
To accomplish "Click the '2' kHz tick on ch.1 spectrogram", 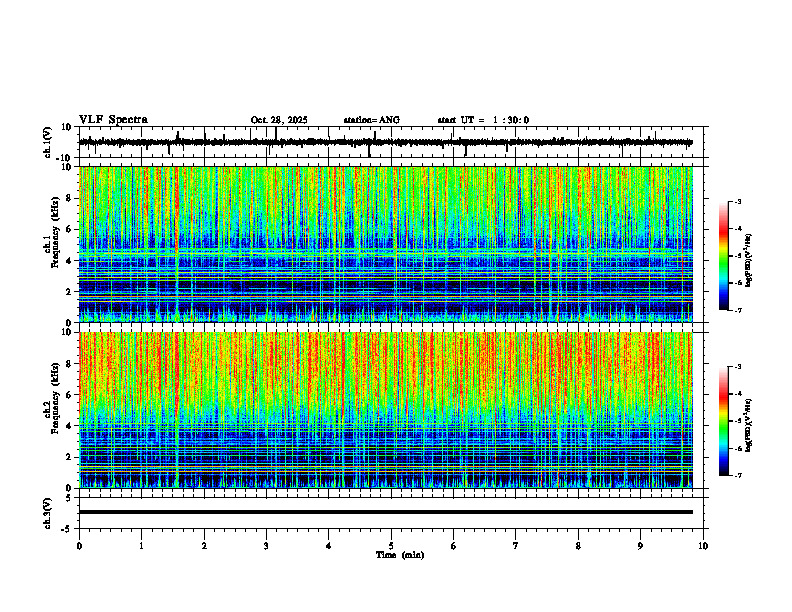I will tap(69, 292).
